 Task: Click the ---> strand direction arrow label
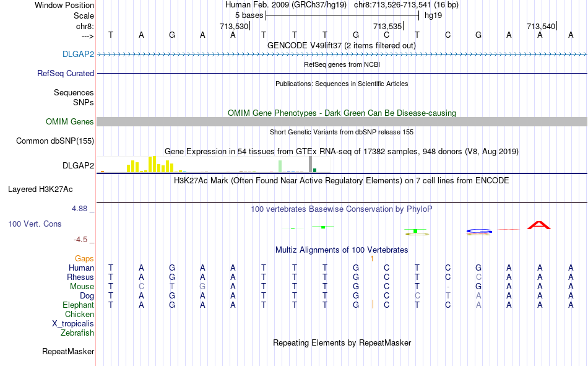tap(87, 36)
